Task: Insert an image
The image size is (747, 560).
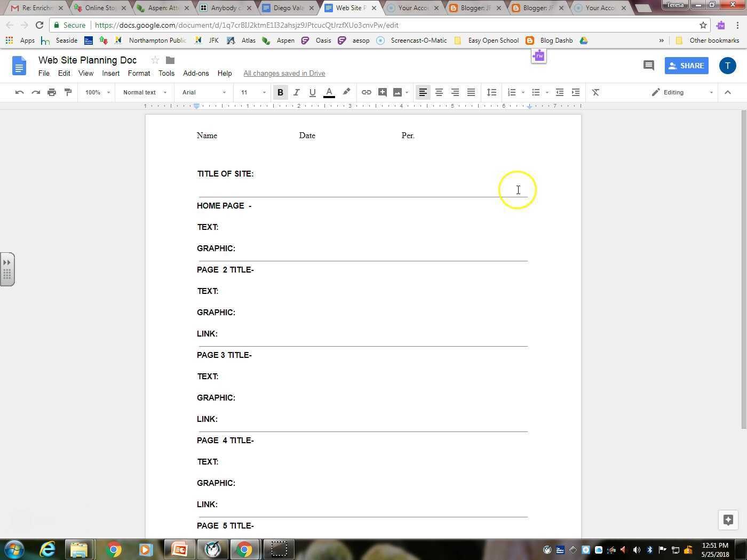Action: tap(398, 92)
